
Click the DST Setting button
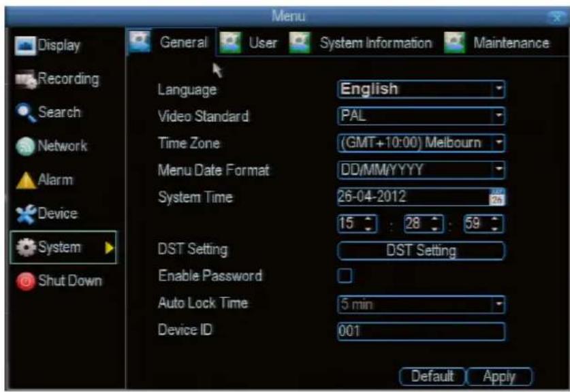click(x=421, y=250)
